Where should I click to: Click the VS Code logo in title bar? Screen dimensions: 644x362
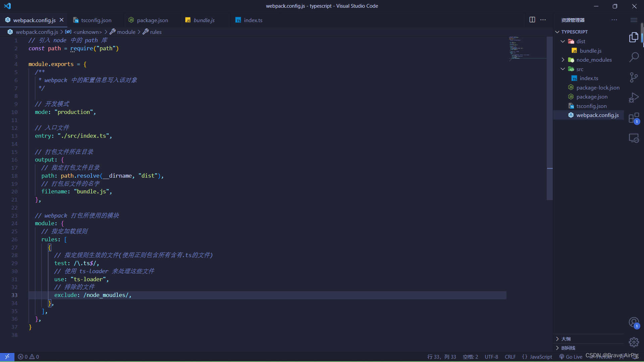click(7, 6)
